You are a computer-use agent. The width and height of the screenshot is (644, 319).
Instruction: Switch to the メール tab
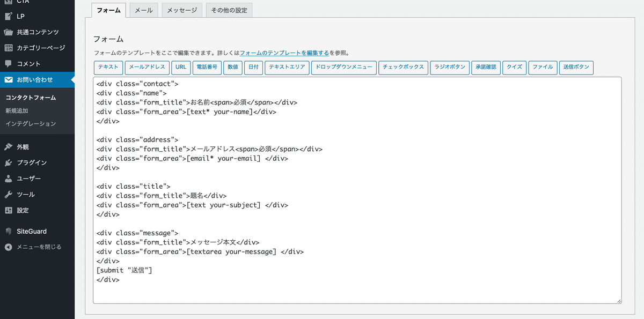point(144,10)
